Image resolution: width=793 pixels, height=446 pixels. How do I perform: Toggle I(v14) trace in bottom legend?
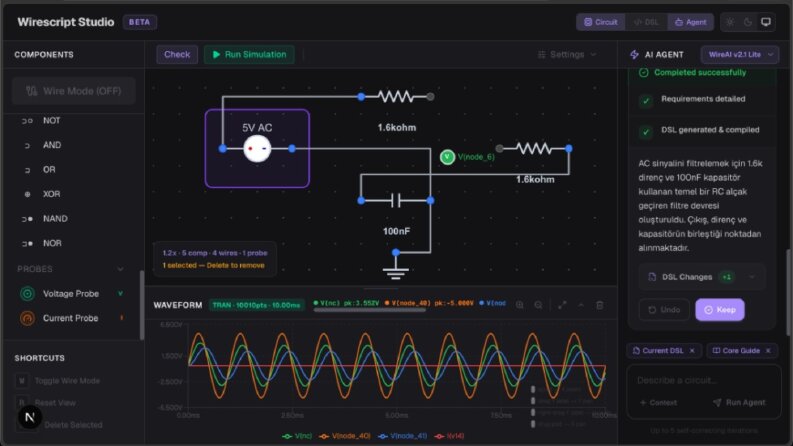pos(449,436)
